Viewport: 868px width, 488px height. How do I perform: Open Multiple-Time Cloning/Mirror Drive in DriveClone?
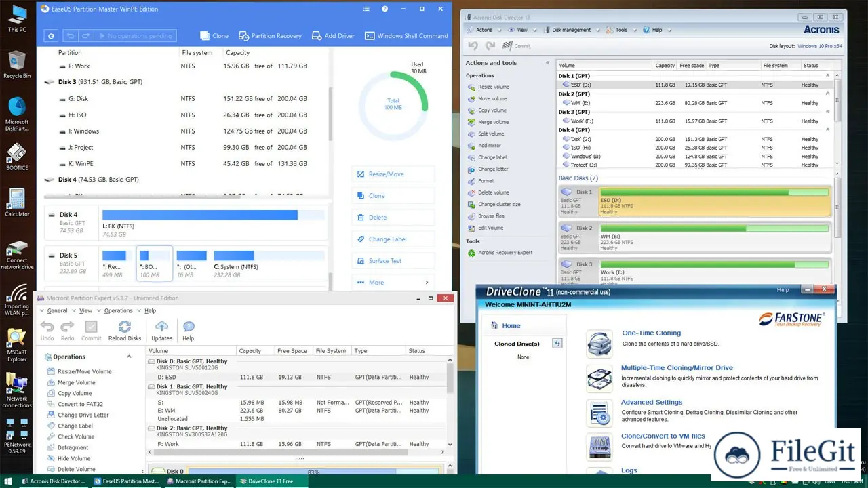[x=677, y=368]
